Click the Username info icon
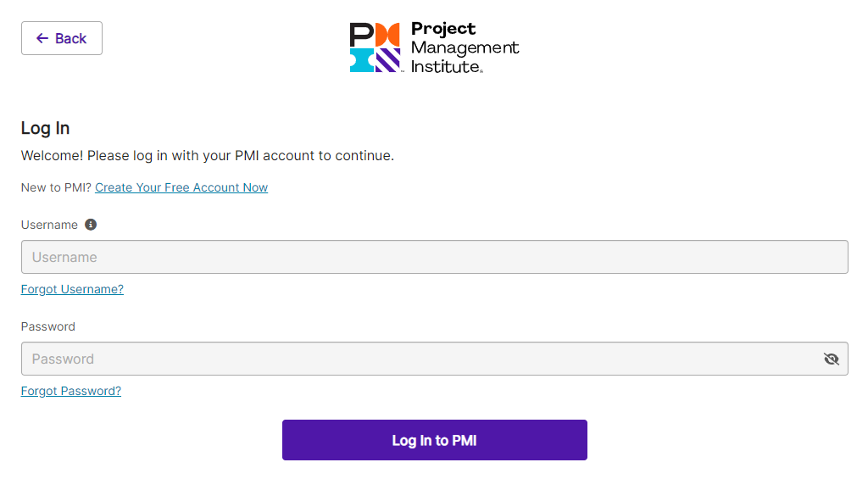 click(91, 225)
